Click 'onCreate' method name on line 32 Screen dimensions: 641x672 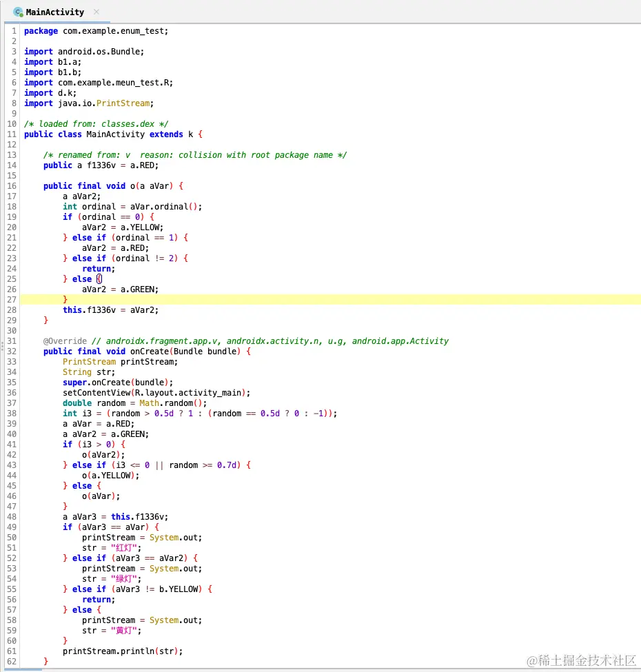(150, 352)
